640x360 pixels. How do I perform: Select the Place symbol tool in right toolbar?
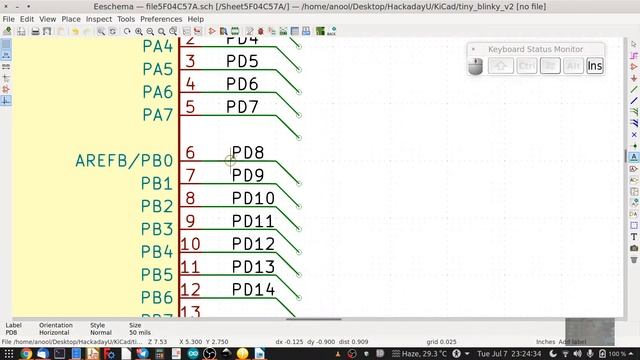point(634,67)
